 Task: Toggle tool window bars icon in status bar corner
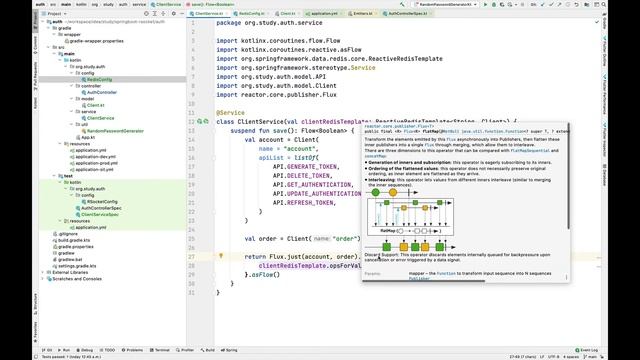36,357
